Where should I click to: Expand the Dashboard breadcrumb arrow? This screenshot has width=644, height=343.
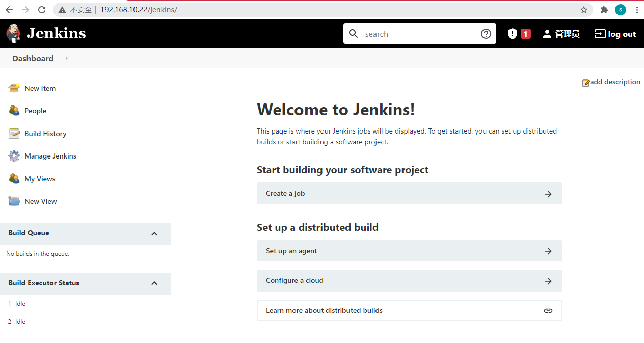point(67,58)
